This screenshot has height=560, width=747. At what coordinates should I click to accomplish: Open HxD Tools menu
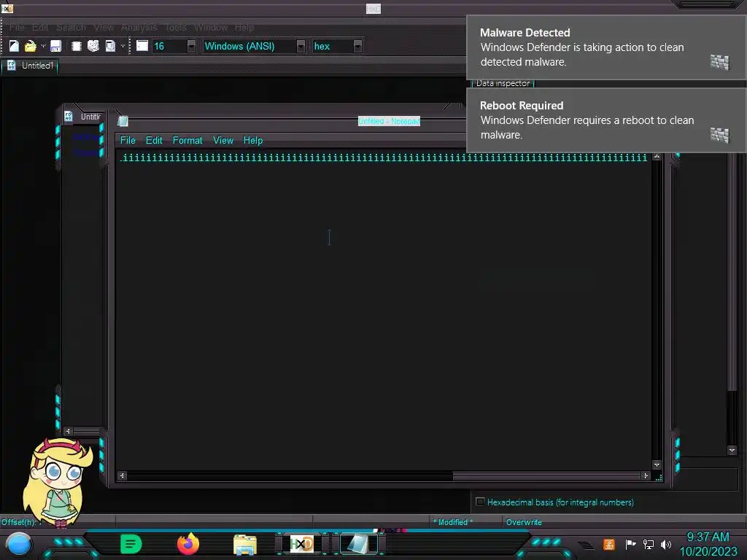[176, 28]
